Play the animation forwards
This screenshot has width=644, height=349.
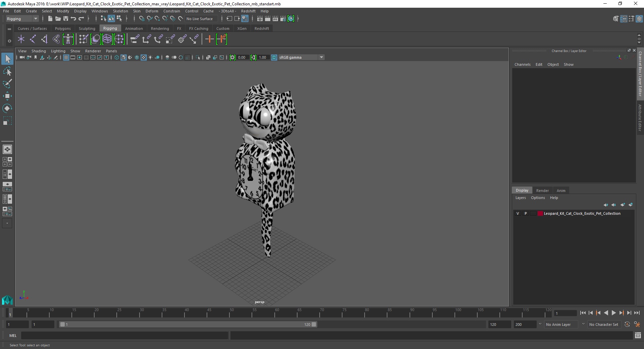point(614,313)
